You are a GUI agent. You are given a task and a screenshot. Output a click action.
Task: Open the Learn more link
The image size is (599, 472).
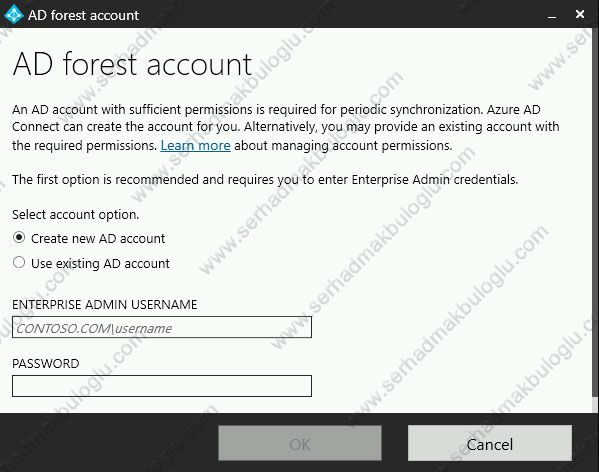click(x=195, y=145)
